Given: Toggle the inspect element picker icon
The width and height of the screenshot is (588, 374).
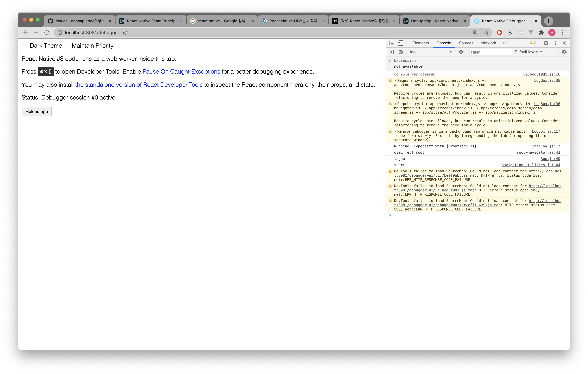Looking at the screenshot, I should [x=391, y=43].
